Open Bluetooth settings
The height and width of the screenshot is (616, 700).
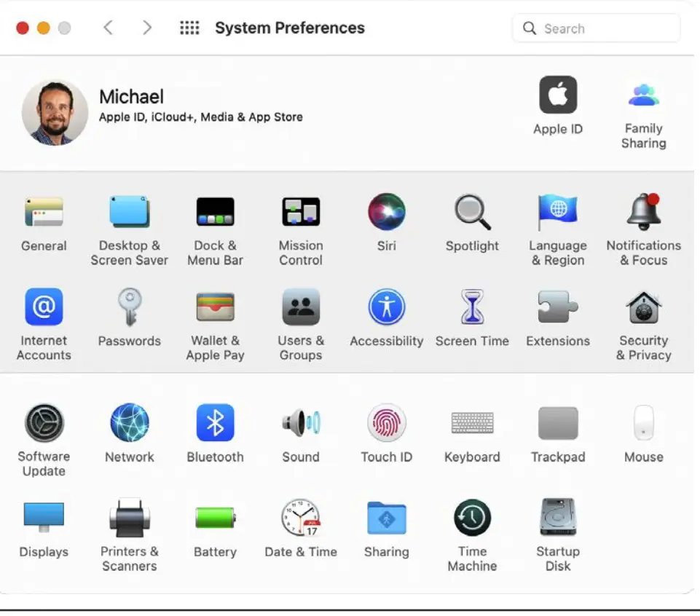(215, 424)
